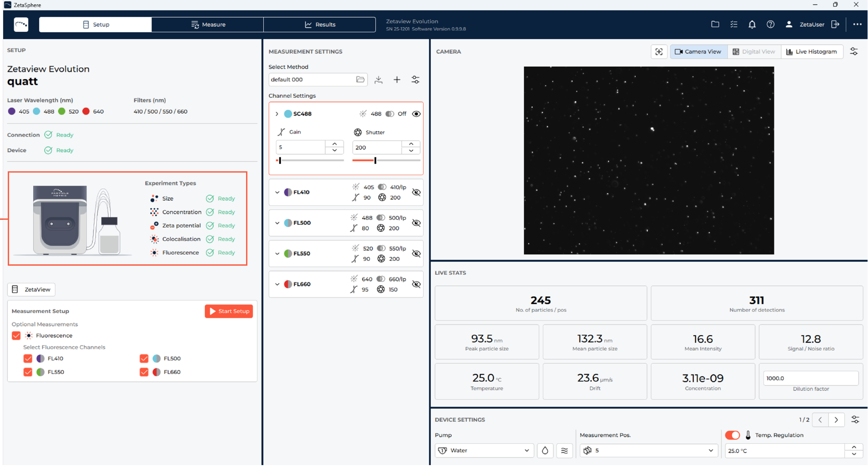
Task: Switch to the Measure tab
Action: point(208,25)
